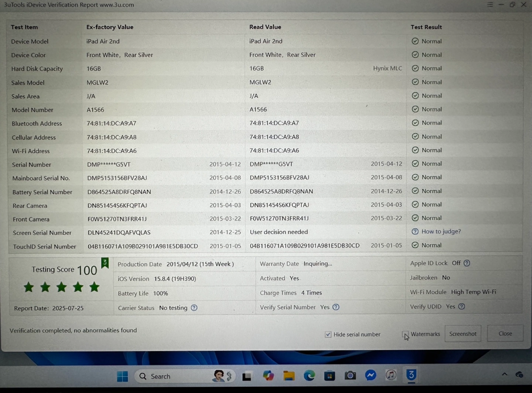The image size is (532, 393).
Task: Click Battery Serial Number read value D864525A8DRFQ8NAN
Action: (x=282, y=192)
